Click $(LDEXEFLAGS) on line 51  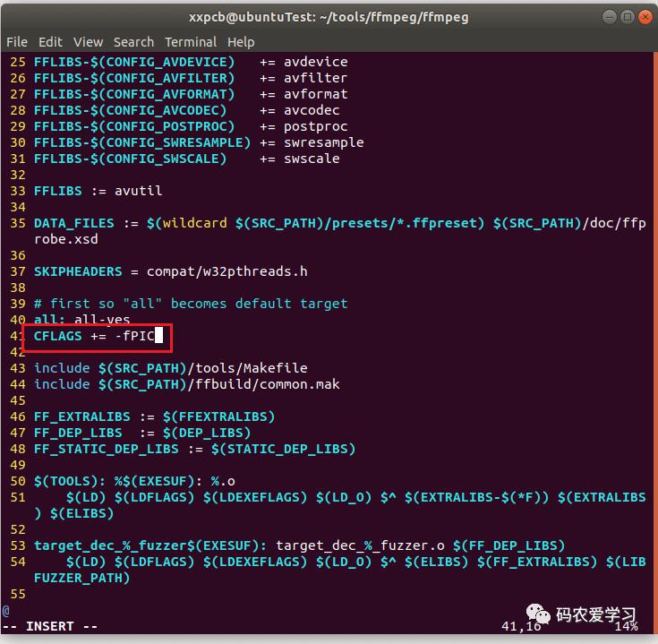pyautogui.click(x=255, y=497)
